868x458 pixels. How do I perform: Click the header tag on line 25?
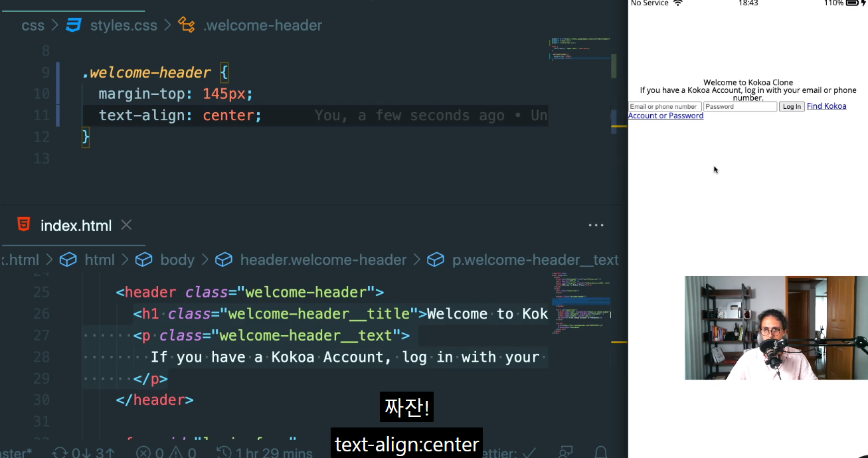[250, 292]
